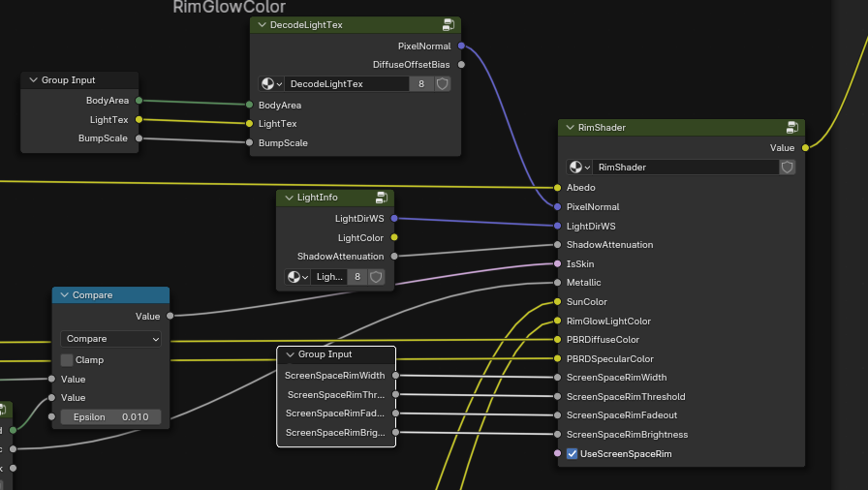Screen dimensions: 868x490
Task: Open the RimShader node group edit icon
Action: 791,128
